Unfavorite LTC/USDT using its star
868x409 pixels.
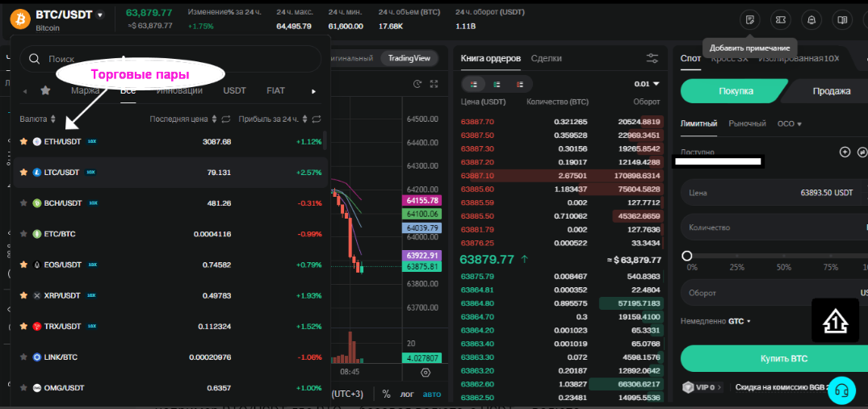[23, 173]
